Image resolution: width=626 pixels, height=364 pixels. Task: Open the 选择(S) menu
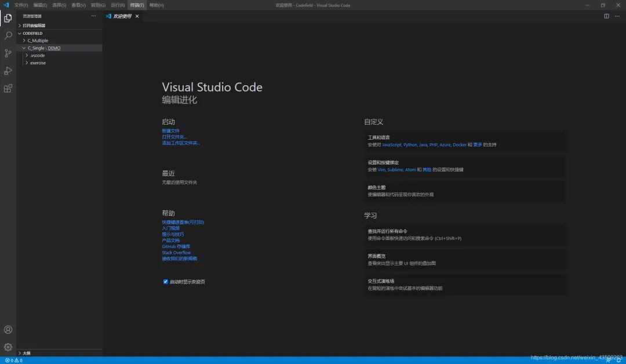[x=59, y=5]
